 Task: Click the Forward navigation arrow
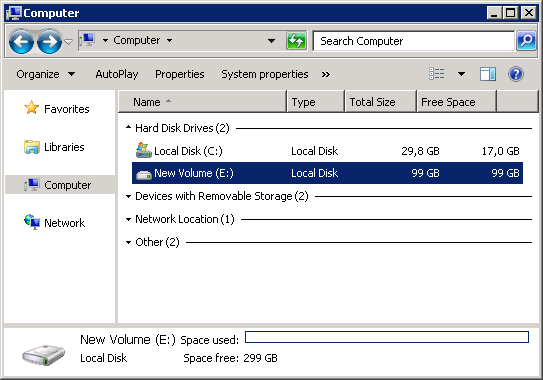50,42
